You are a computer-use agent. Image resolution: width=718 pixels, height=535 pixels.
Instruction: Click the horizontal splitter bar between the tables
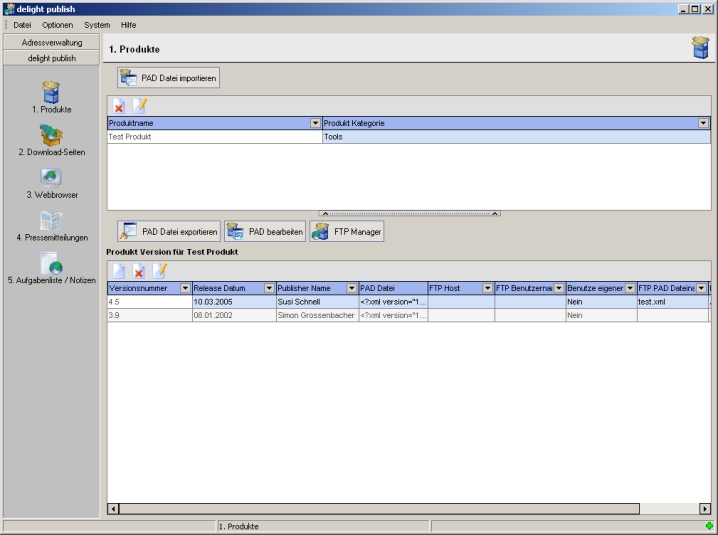click(x=410, y=213)
